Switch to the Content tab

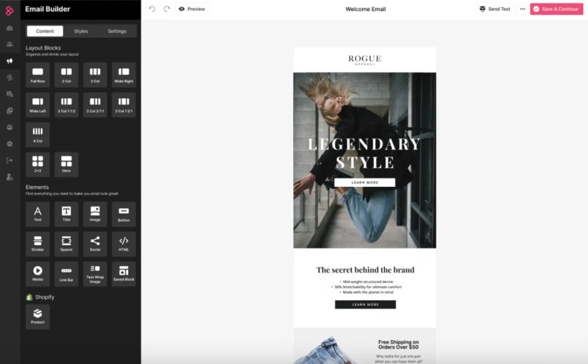tap(45, 31)
